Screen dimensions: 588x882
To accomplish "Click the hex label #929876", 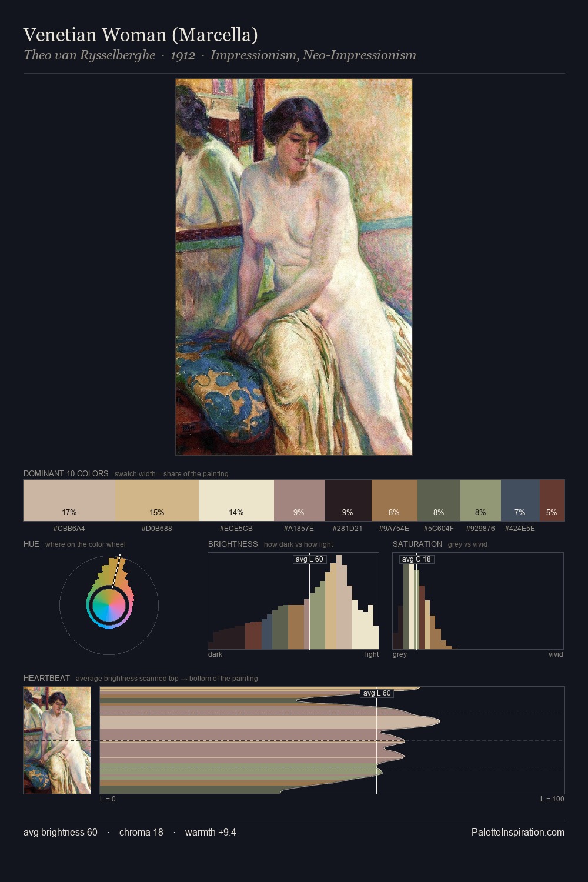I will coord(480,529).
